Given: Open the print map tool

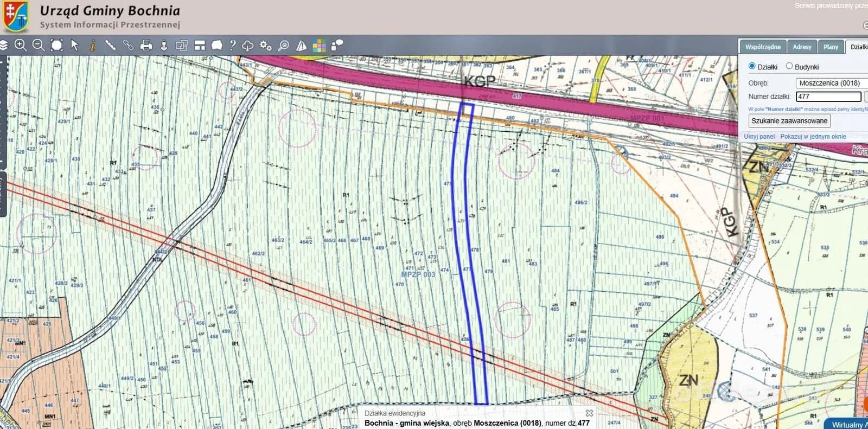Looking at the screenshot, I should [146, 46].
